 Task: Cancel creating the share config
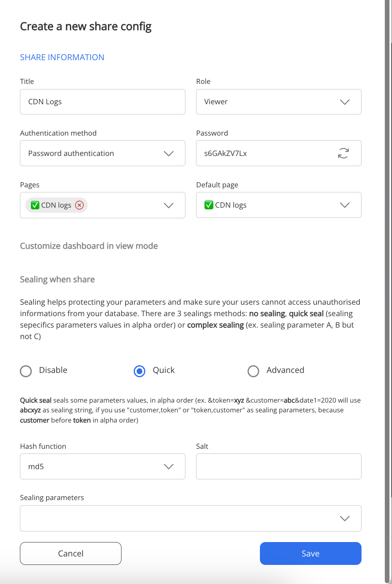coord(70,553)
